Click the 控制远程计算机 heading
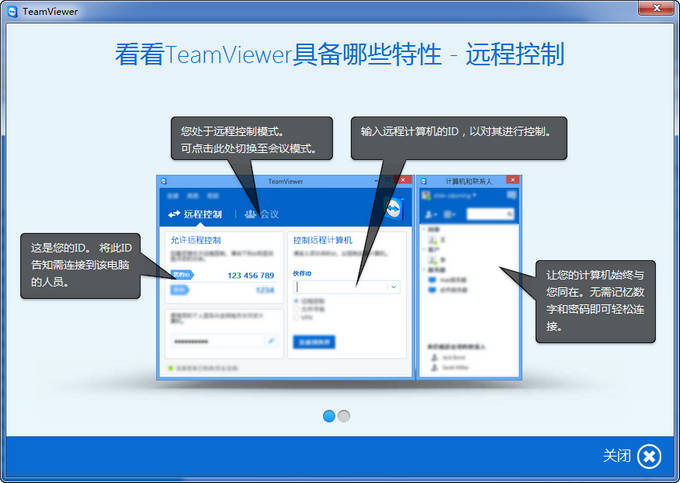The image size is (680, 483). coord(323,240)
